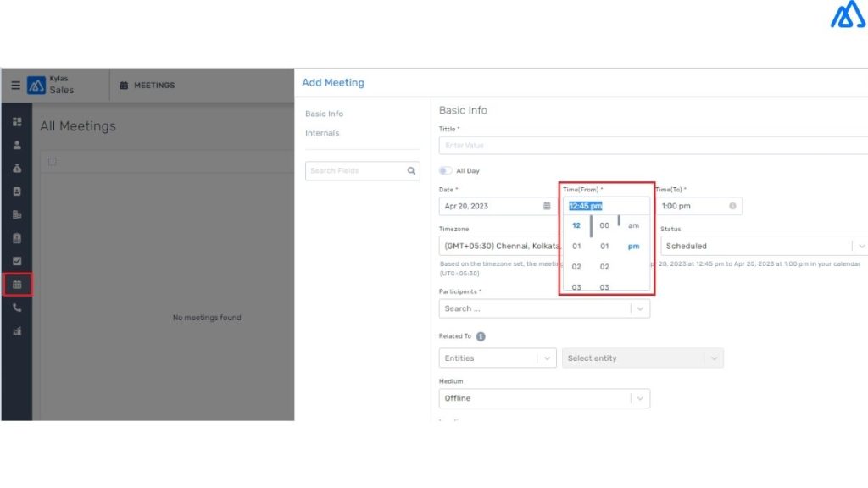Open the Dashboard icon in sidebar
This screenshot has height=488, width=868.
point(16,121)
